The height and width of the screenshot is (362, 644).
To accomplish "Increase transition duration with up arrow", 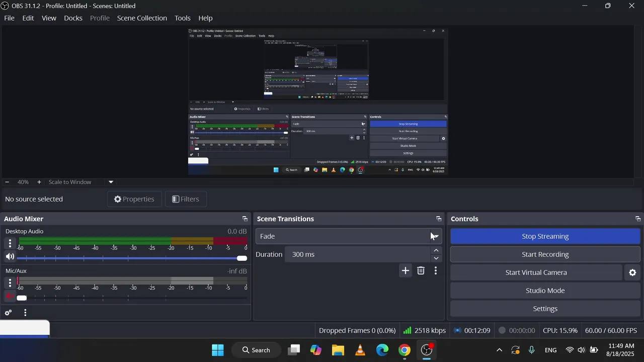I will [x=436, y=250].
